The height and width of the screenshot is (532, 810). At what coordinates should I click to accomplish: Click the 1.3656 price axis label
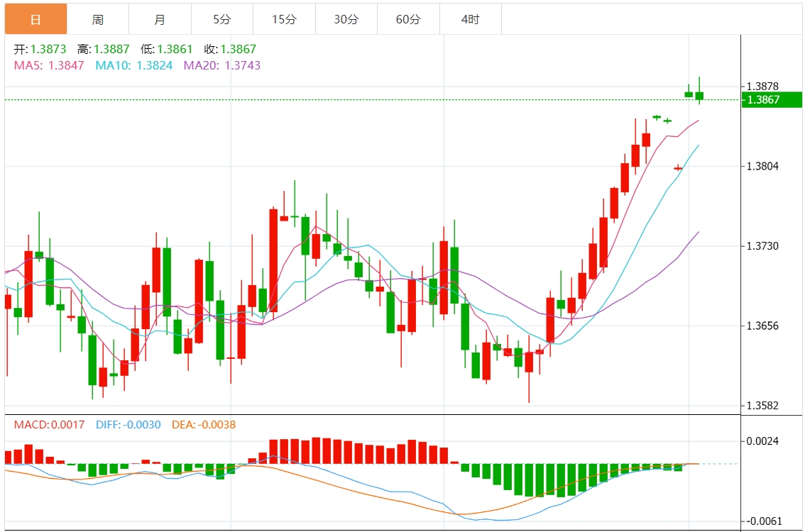click(x=762, y=326)
